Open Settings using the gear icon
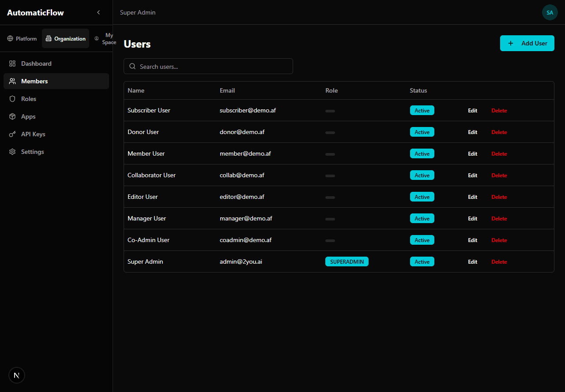The height and width of the screenshot is (392, 565). tap(13, 152)
